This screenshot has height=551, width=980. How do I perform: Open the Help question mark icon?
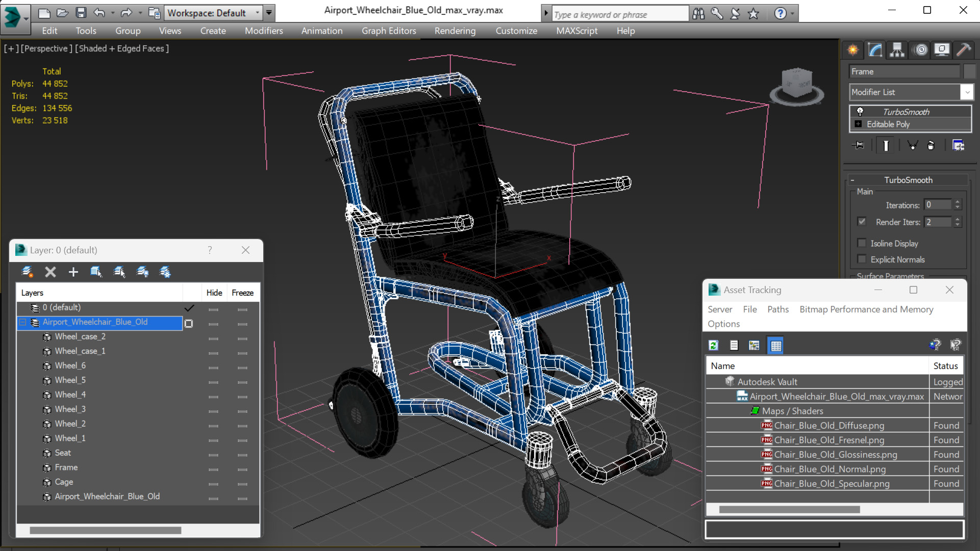coord(780,14)
